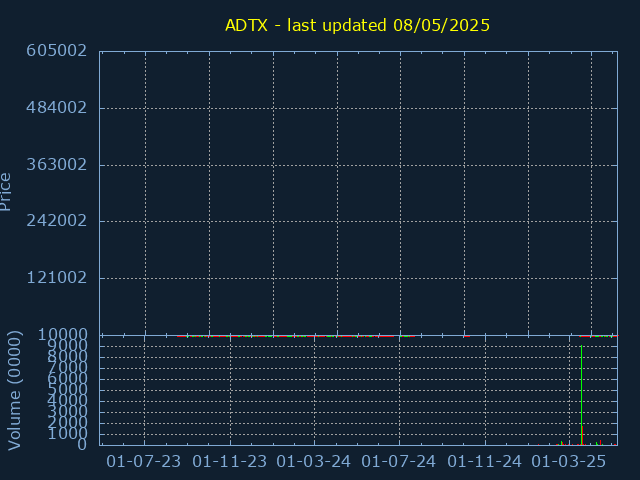The image size is (640, 480).
Task: Click the price axis label 363002
Action: tap(57, 165)
